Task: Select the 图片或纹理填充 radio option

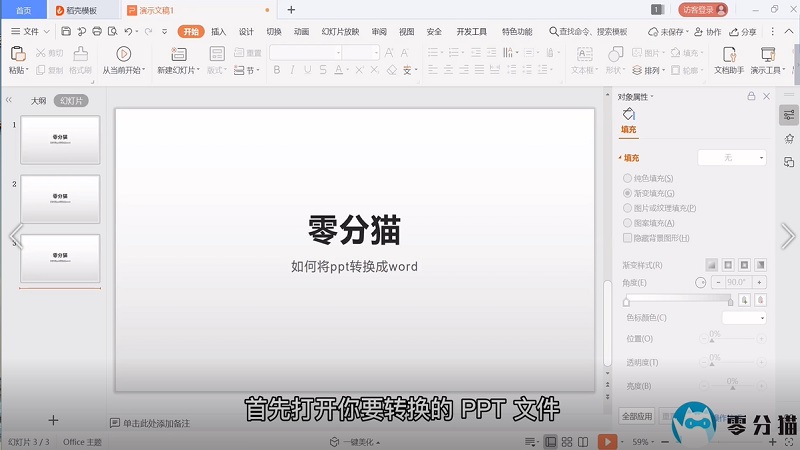Action: point(628,208)
